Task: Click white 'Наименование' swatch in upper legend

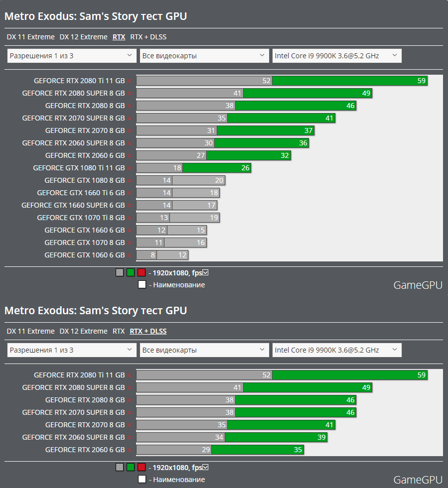Action: click(142, 284)
